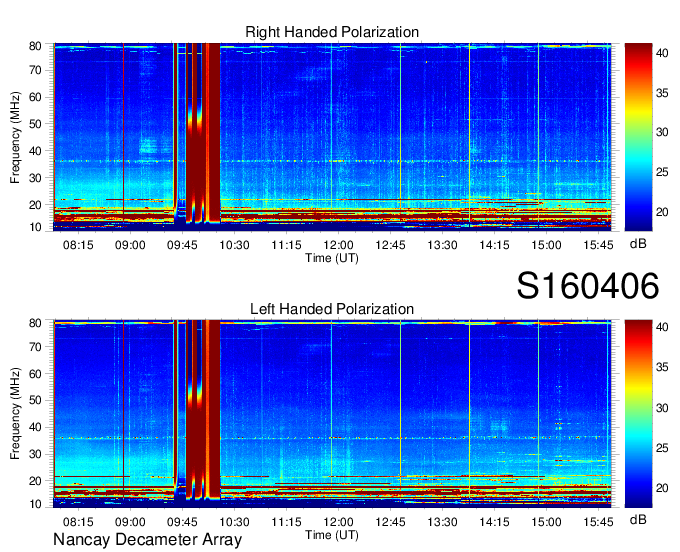Click the "40" frequency tick of Right Handed plot
Screen dimensions: 680x552
[35, 151]
